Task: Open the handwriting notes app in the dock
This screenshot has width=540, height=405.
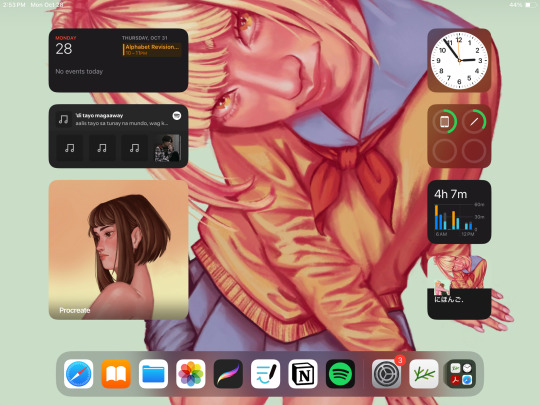Action: pos(266,374)
